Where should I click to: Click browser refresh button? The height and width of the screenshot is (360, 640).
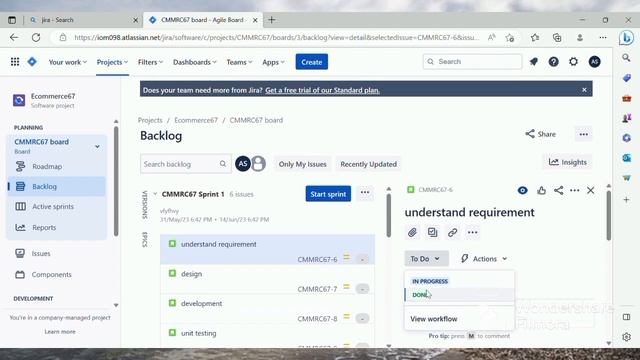coord(36,38)
